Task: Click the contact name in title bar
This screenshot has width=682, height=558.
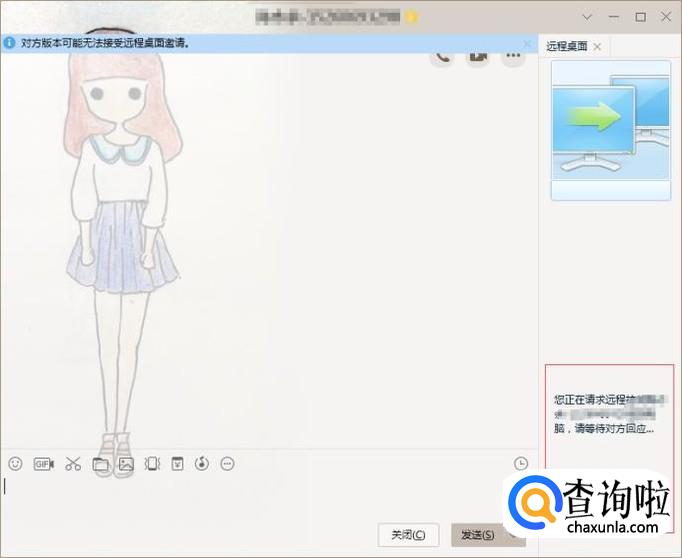Action: pyautogui.click(x=328, y=17)
